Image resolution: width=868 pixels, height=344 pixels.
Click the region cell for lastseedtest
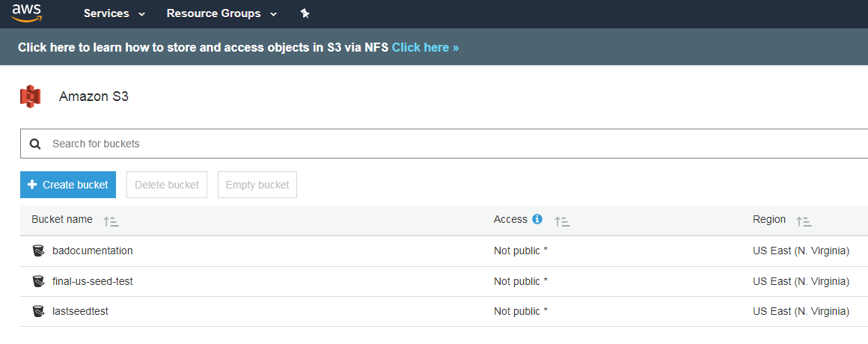801,311
